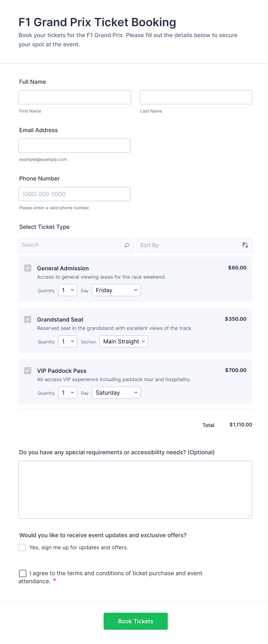
Task: Focus the First Name field
Action: [x=75, y=97]
